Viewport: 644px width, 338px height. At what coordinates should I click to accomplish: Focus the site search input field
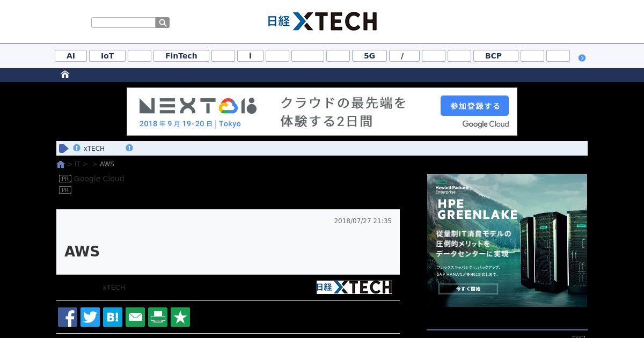[x=123, y=23]
